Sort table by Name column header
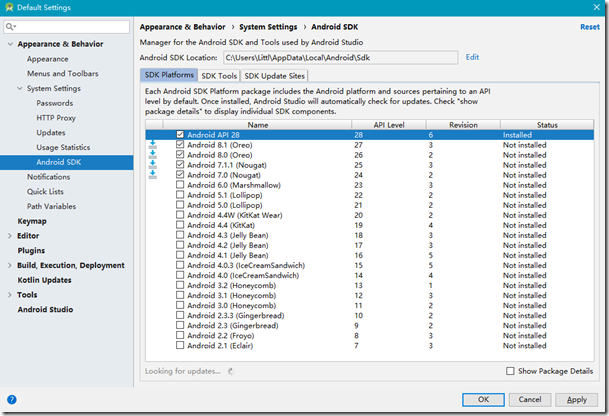Screen dimensions: 609x416 (x=258, y=125)
